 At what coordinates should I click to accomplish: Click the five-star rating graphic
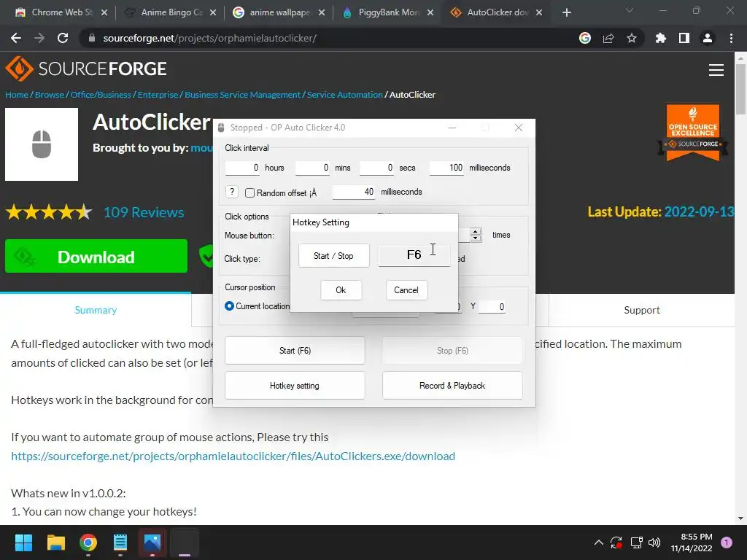coord(49,212)
